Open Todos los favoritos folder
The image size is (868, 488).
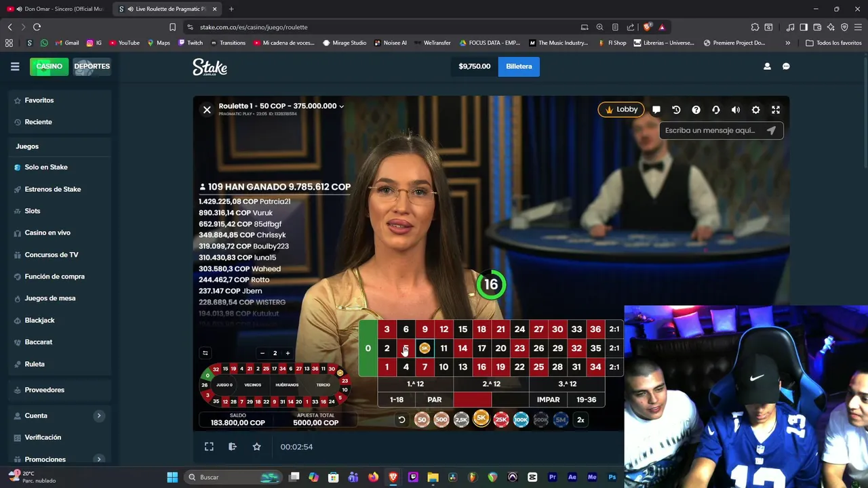pyautogui.click(x=833, y=43)
